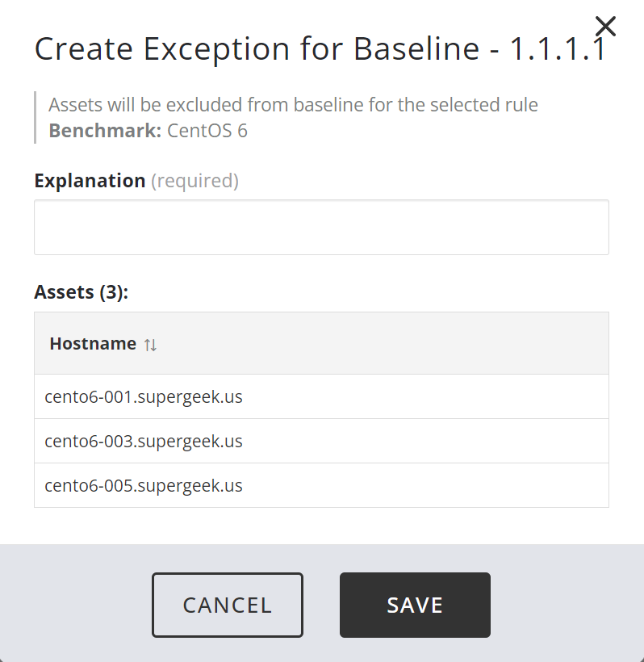Click the bold Explanation label
Viewport: 644px width, 662px height.
[x=90, y=181]
